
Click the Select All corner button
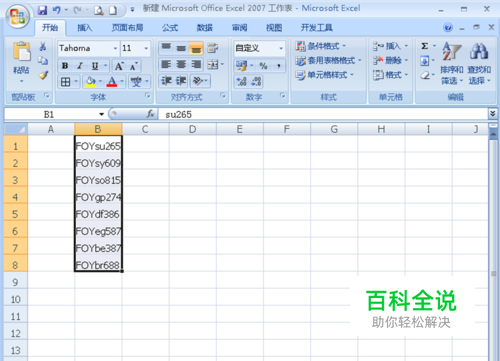coord(16,129)
